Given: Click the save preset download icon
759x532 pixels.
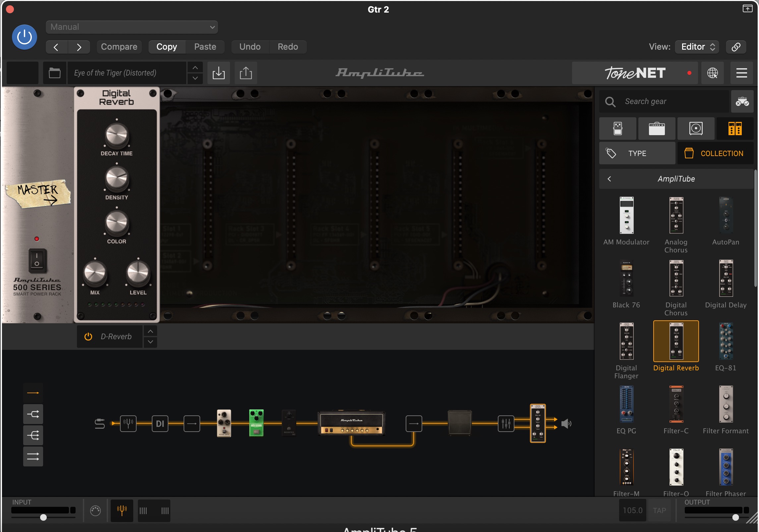Looking at the screenshot, I should coord(219,73).
